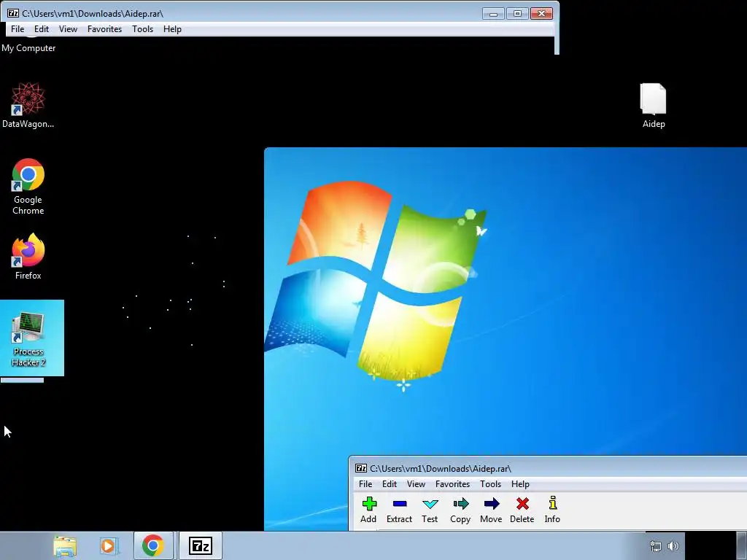Open Favorites menu in the top 7-Zip window
747x560 pixels.
(x=105, y=29)
